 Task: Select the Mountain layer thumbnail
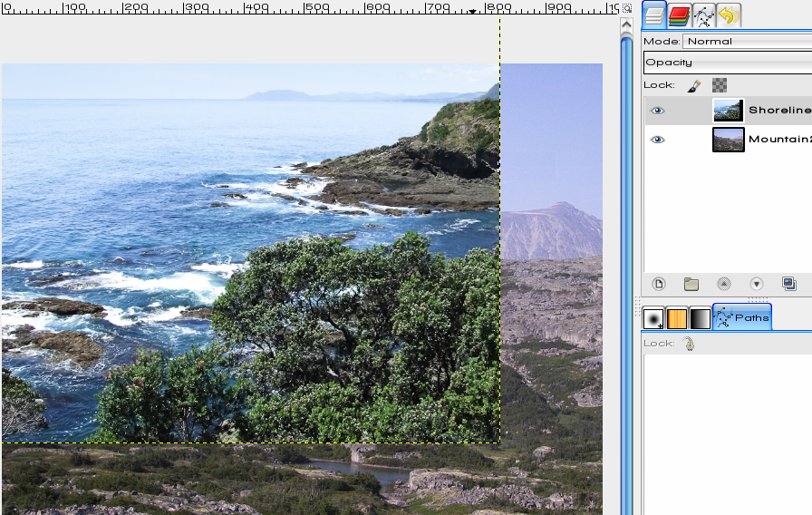click(728, 140)
